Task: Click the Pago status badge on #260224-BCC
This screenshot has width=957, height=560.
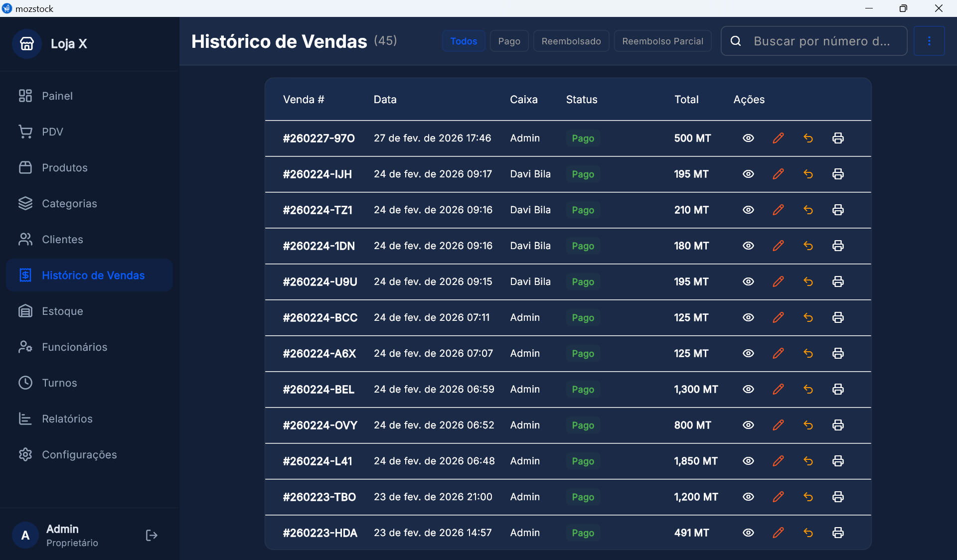Action: pos(582,317)
